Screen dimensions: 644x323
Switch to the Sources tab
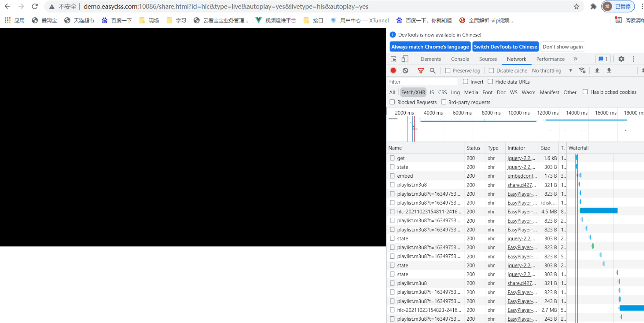pos(488,59)
